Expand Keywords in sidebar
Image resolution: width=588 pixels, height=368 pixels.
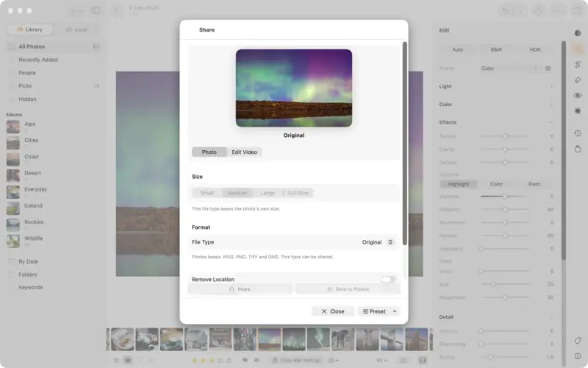point(54,287)
